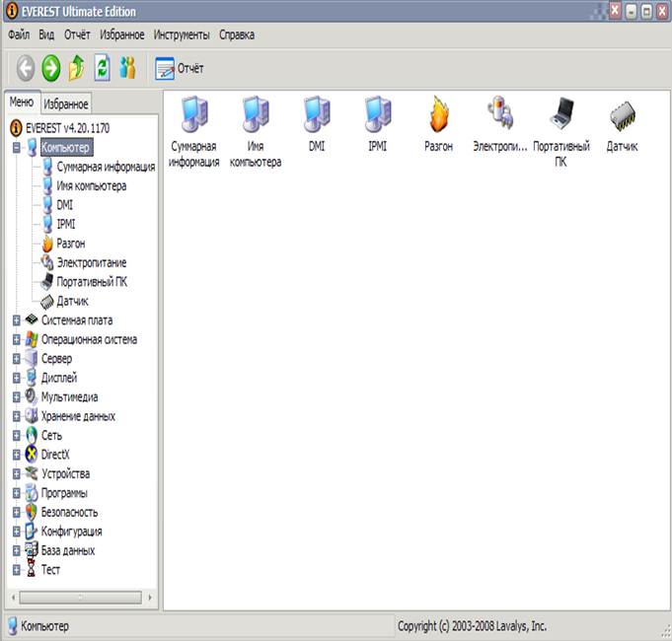Viewport: 672px width, 641px height.
Task: Open Портативный ПК laptop icon in right pane
Action: (x=561, y=131)
